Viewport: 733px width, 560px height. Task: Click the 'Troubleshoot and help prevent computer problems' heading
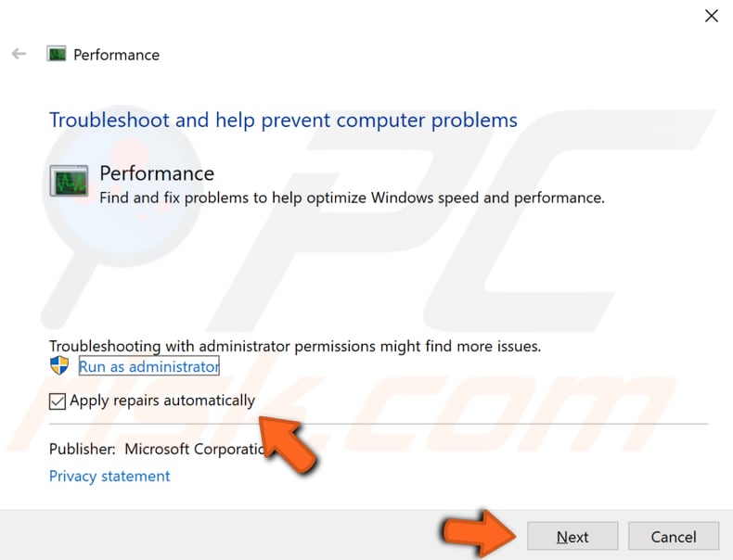tap(283, 120)
